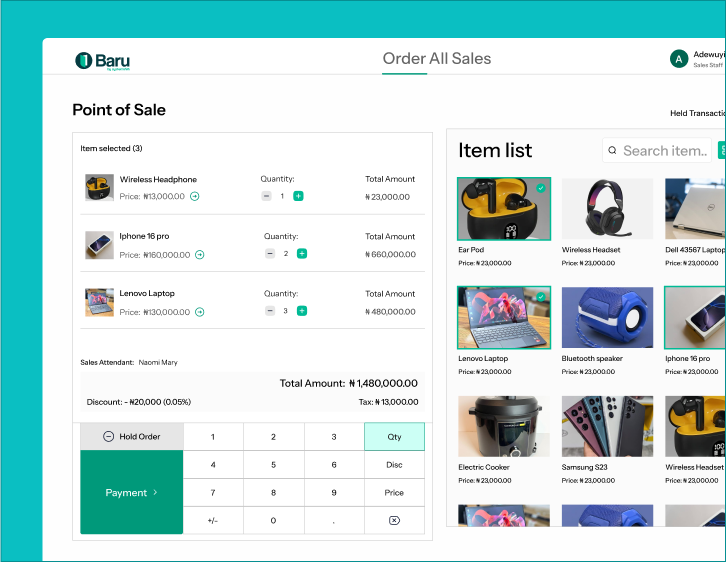Tap keypad number 7
The height and width of the screenshot is (562, 726).
(x=213, y=493)
